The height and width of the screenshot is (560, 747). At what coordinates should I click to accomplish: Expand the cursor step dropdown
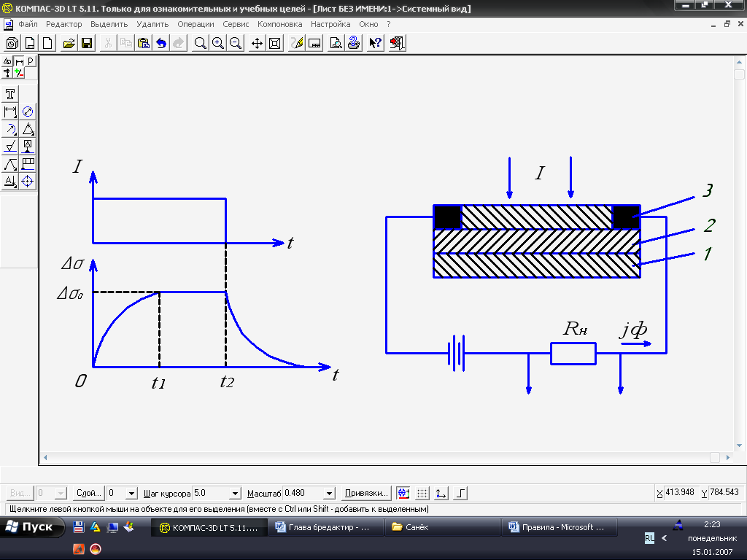pos(235,494)
